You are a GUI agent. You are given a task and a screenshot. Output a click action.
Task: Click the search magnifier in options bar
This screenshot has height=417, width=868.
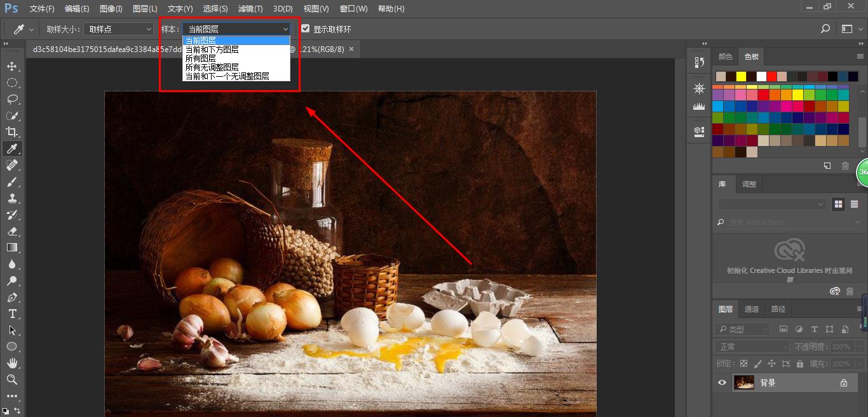click(825, 29)
